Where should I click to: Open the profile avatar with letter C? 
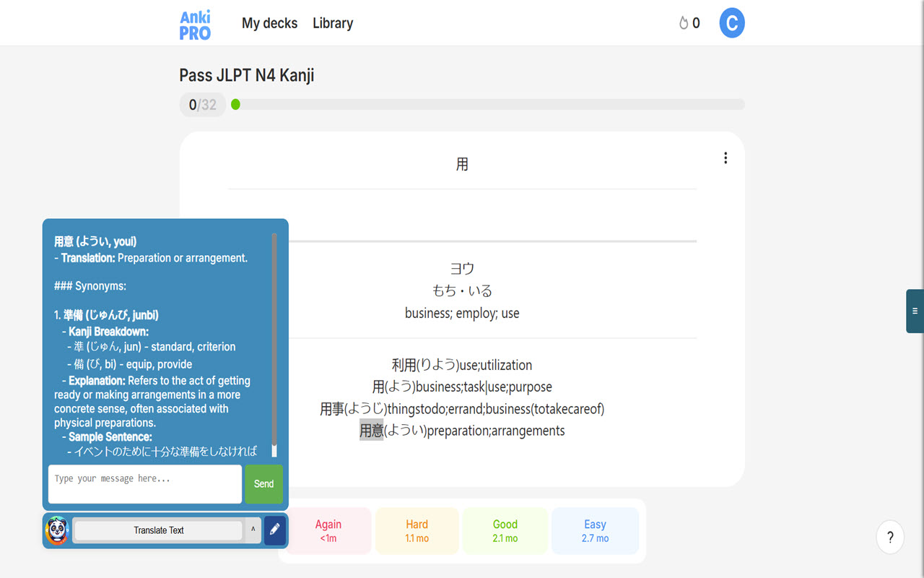(731, 22)
